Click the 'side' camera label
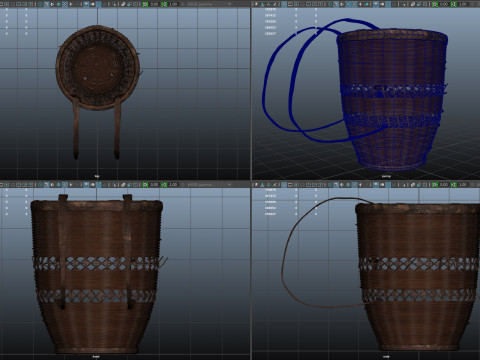The width and height of the screenshot is (480, 360). pos(386,357)
